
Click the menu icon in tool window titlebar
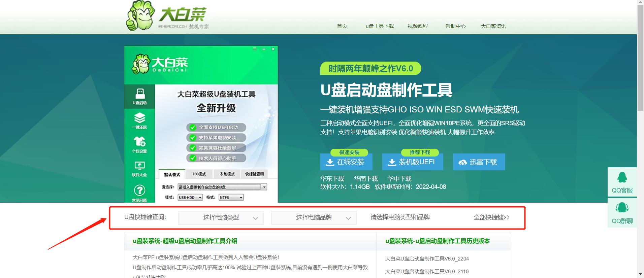[x=255, y=49]
